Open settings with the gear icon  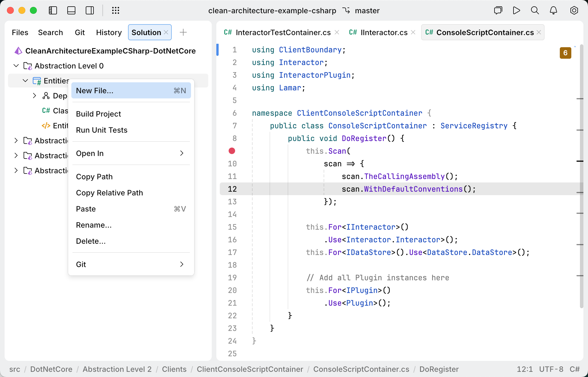click(574, 10)
